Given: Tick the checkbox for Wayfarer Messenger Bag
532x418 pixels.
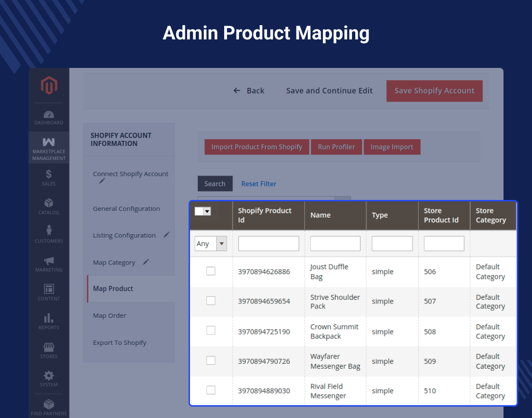Looking at the screenshot, I should click(211, 361).
